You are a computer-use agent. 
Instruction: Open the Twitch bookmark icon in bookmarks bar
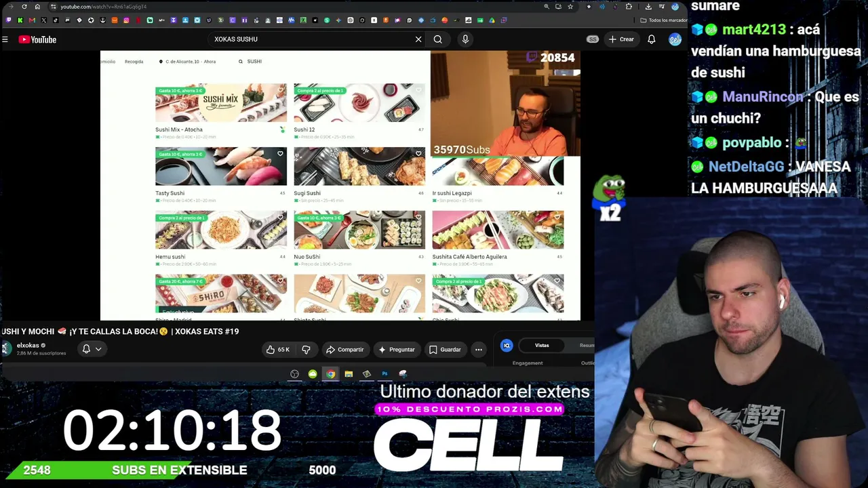pos(8,20)
